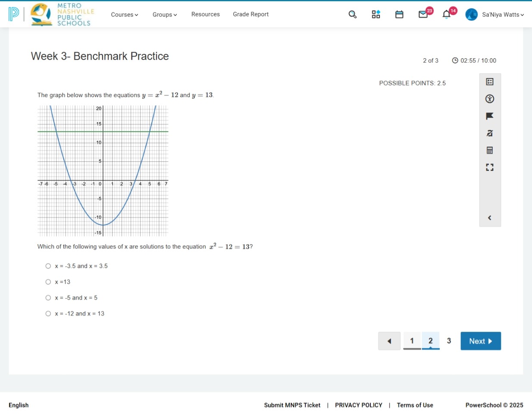The width and height of the screenshot is (532, 418).
Task: Select answer x = -5 and x = 5
Action: 48,298
